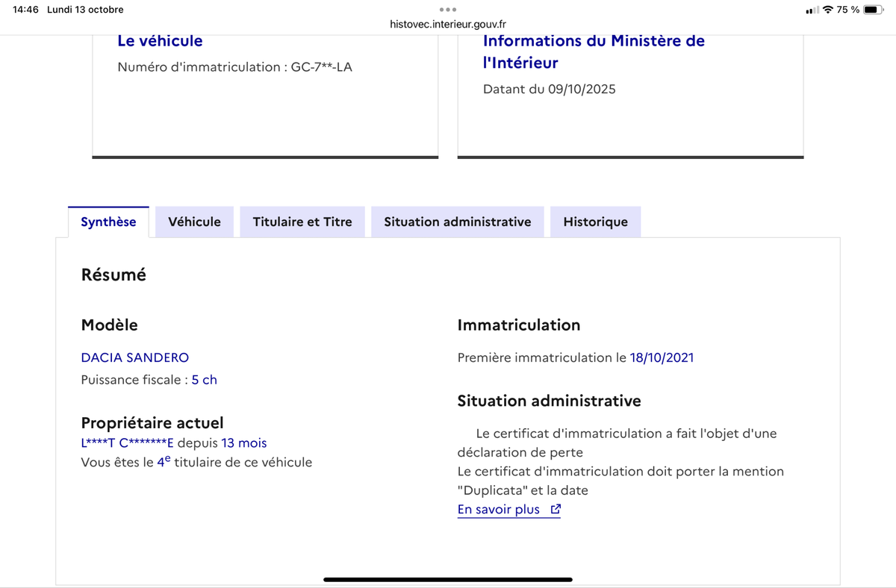The width and height of the screenshot is (896, 588).
Task: Switch to the Véhicule tab
Action: tap(194, 222)
